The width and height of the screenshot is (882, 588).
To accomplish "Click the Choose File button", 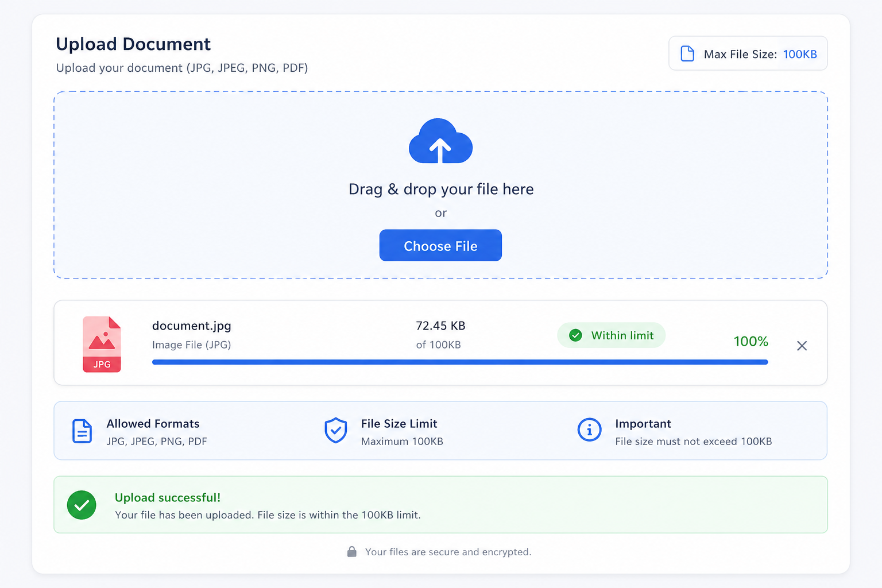I will pos(440,245).
